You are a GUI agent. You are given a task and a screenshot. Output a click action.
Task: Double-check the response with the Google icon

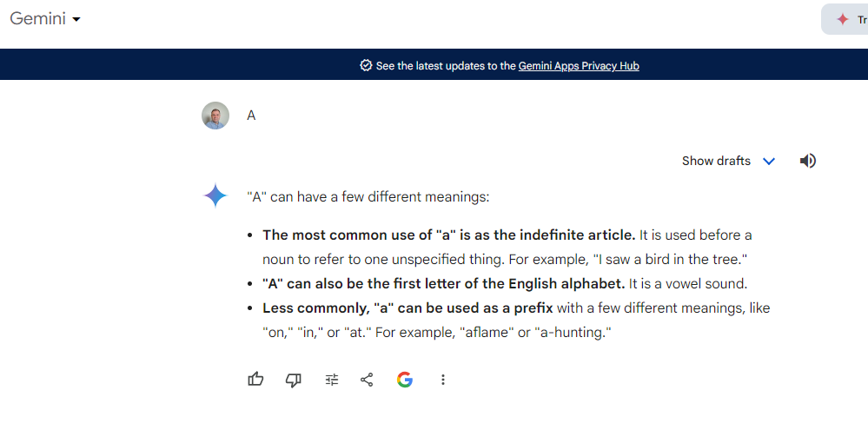405,379
